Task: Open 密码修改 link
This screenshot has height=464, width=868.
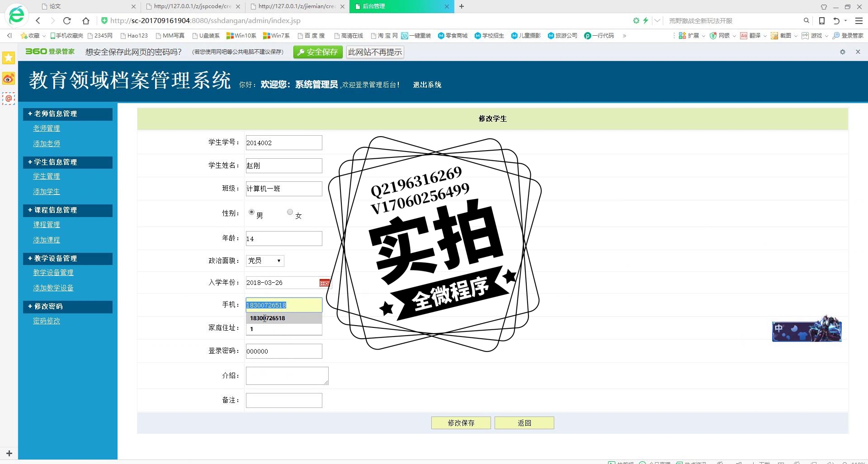Action: pos(47,321)
